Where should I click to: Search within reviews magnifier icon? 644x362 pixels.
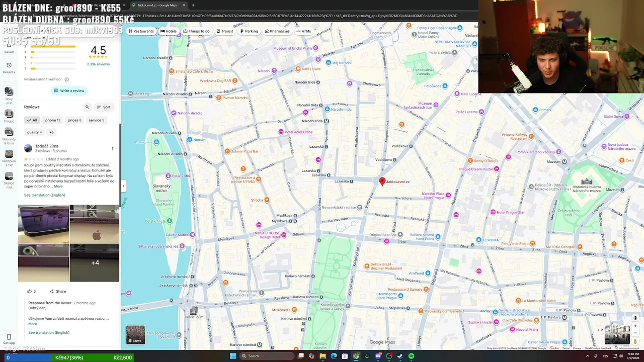click(87, 107)
